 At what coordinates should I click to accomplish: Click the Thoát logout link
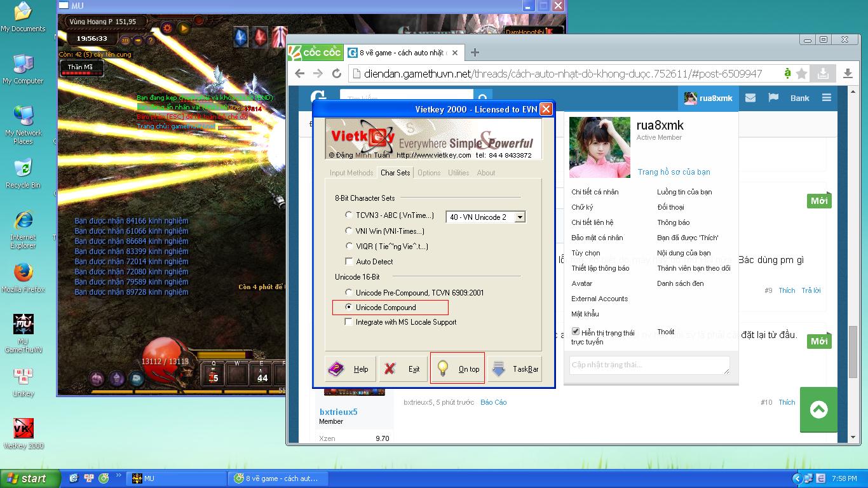[666, 332]
